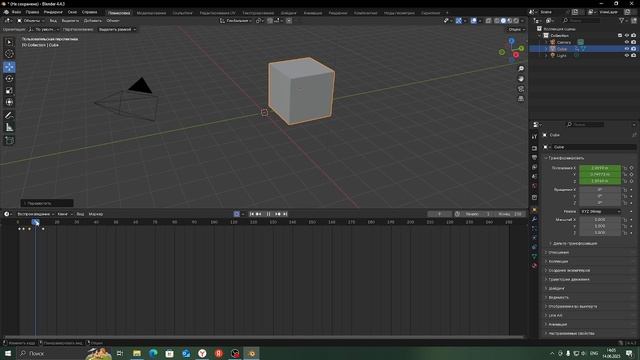
Task: Select the 3D Cursor tool
Action: pyautogui.click(x=9, y=53)
